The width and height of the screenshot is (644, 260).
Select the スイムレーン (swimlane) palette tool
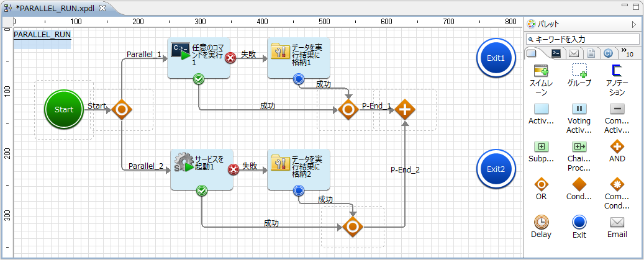(x=541, y=81)
